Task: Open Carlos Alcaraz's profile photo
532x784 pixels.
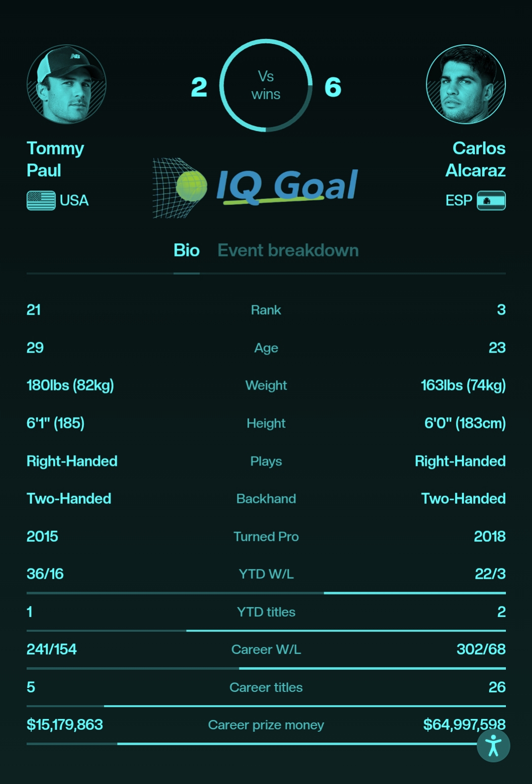Action: click(465, 84)
